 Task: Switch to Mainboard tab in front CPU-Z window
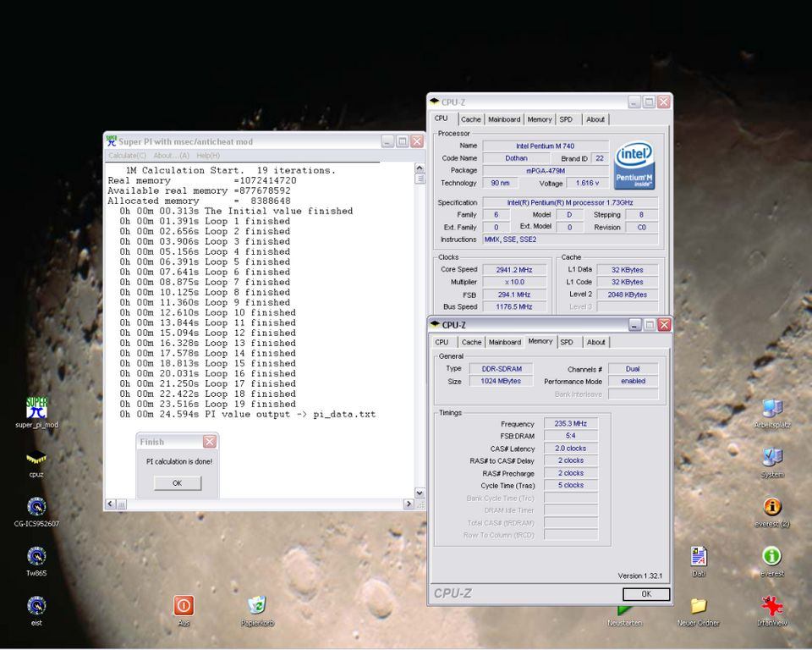pos(504,342)
